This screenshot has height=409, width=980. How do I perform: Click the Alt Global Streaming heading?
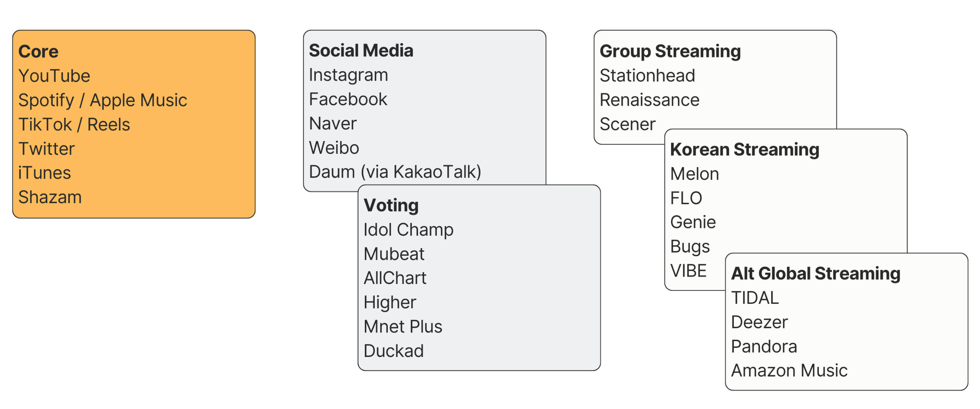815,274
